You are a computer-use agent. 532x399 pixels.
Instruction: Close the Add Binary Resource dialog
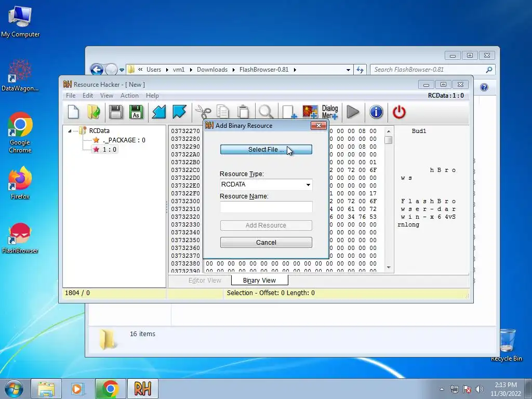pyautogui.click(x=318, y=126)
